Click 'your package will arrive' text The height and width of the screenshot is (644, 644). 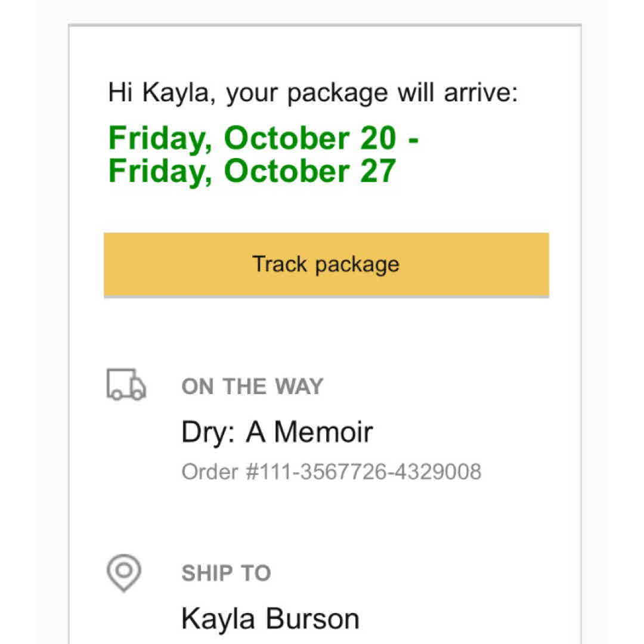click(x=372, y=94)
